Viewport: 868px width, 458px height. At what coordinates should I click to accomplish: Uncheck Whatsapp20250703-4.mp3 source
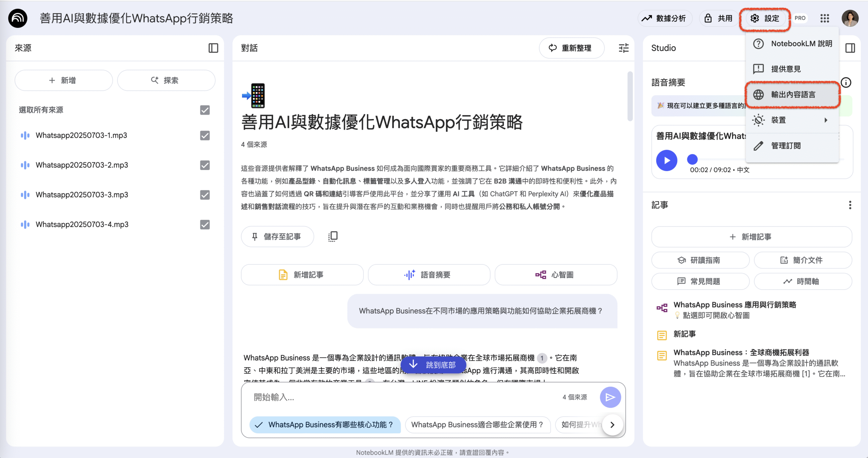[205, 225]
